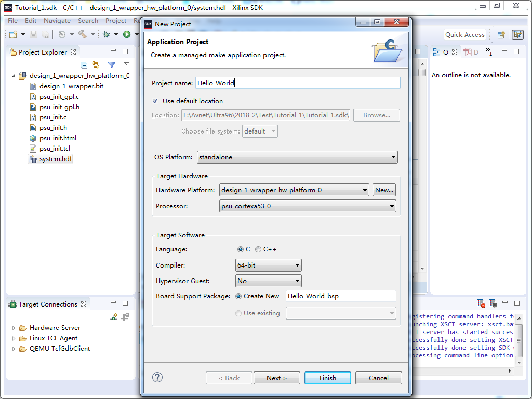
Task: Click the console clear red icon
Action: coord(481,303)
